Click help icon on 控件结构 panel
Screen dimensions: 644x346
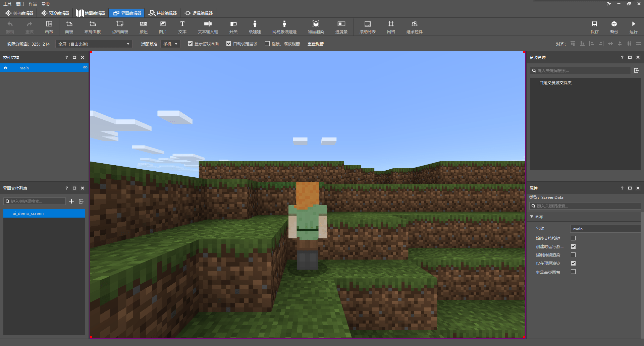[x=66, y=57]
